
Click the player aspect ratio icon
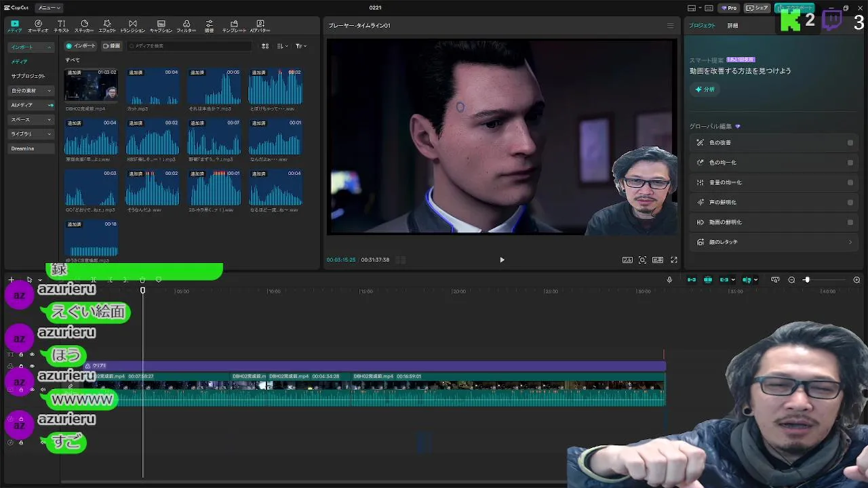coord(658,260)
